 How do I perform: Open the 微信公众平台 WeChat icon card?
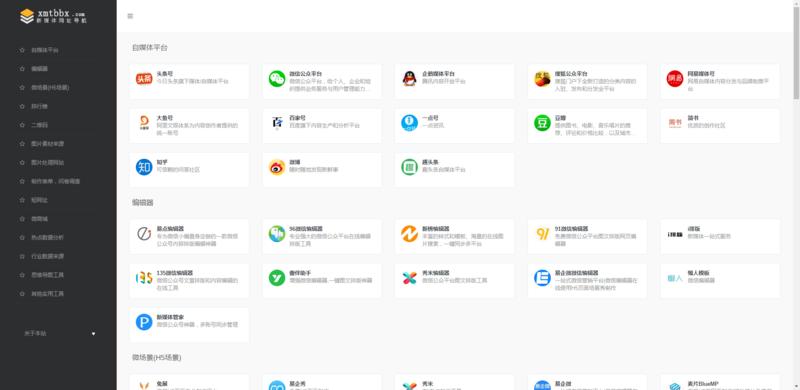point(322,81)
